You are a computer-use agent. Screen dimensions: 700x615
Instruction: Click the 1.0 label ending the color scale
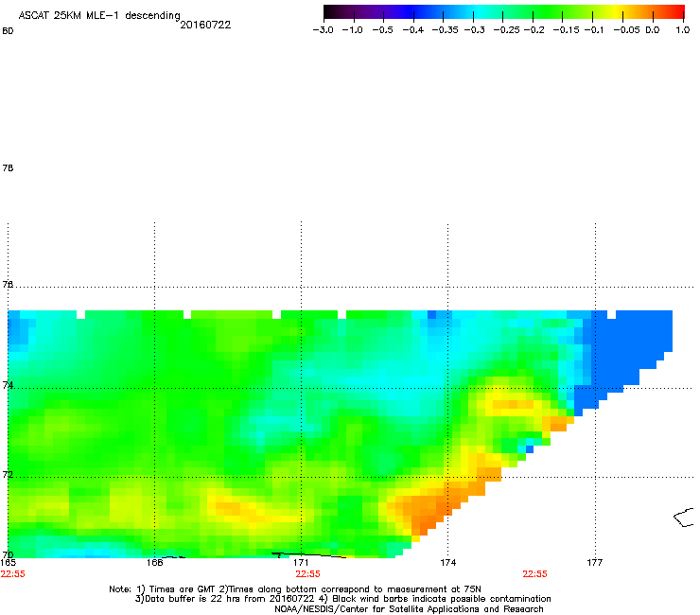pyautogui.click(x=683, y=30)
